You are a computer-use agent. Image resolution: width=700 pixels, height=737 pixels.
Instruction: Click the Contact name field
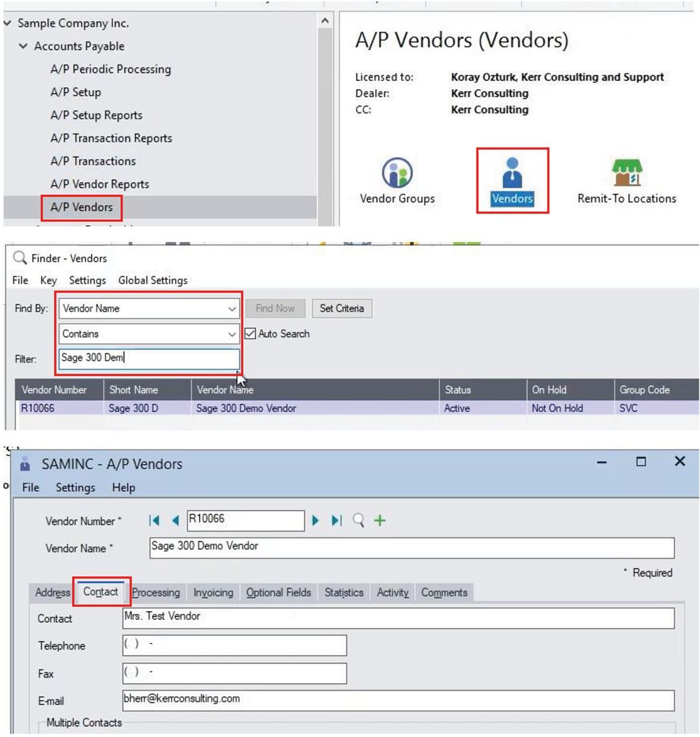pyautogui.click(x=398, y=617)
